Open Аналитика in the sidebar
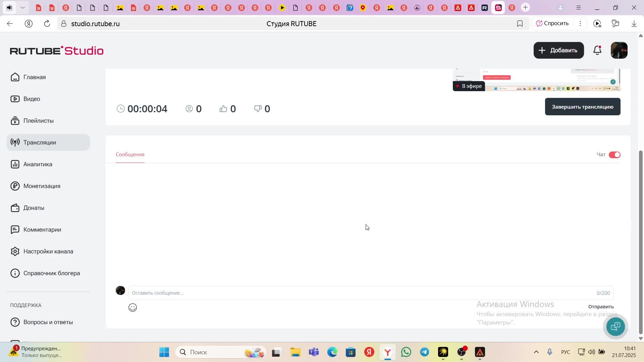 (x=38, y=164)
